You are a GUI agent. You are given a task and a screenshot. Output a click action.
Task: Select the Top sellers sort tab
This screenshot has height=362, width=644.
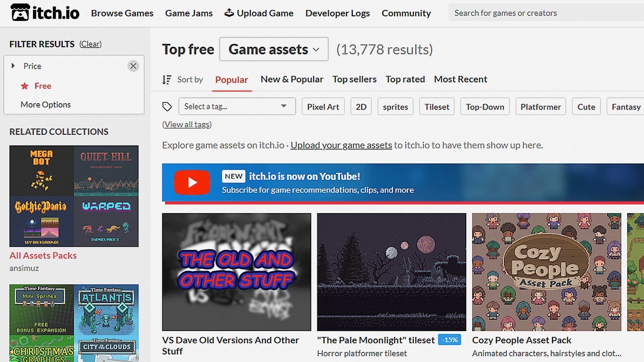[x=354, y=79]
